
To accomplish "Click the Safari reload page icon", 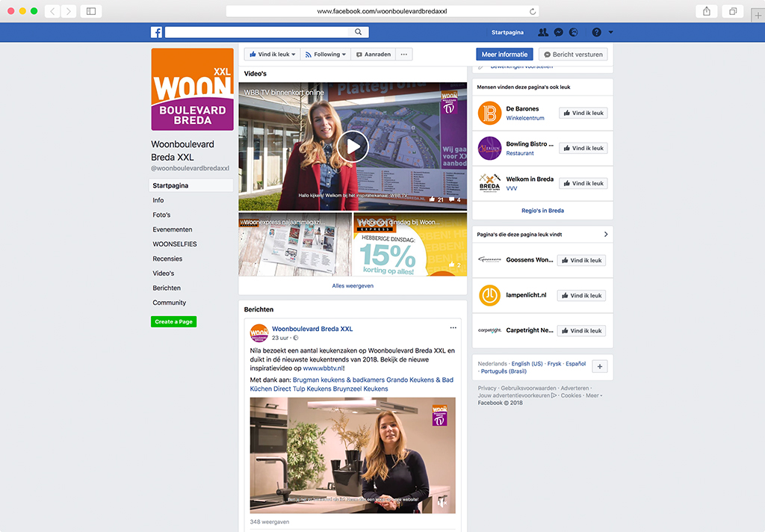I will click(x=532, y=11).
